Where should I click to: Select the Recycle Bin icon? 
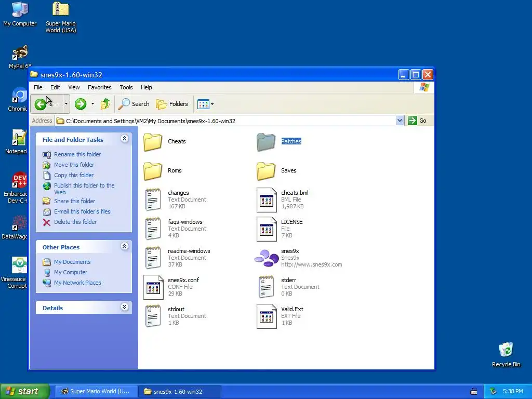pos(506,354)
